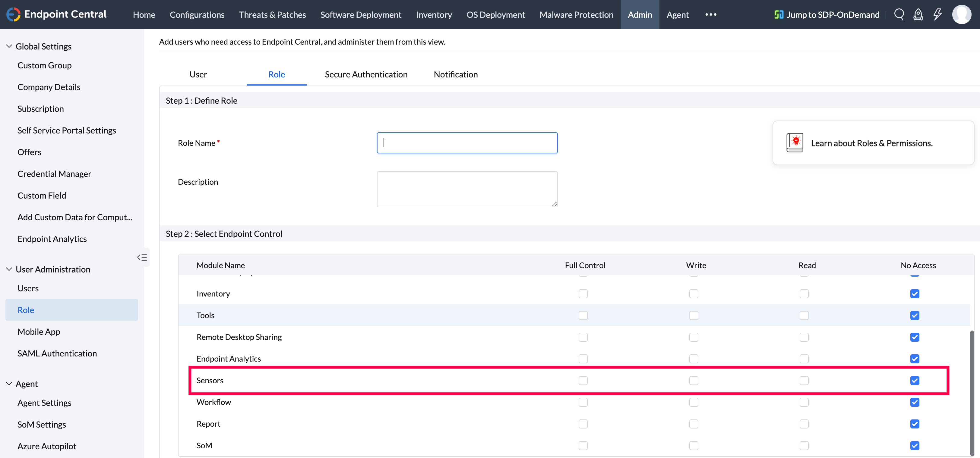Collapse the User Administration section
Viewport: 980px width, 458px height.
[x=9, y=269]
